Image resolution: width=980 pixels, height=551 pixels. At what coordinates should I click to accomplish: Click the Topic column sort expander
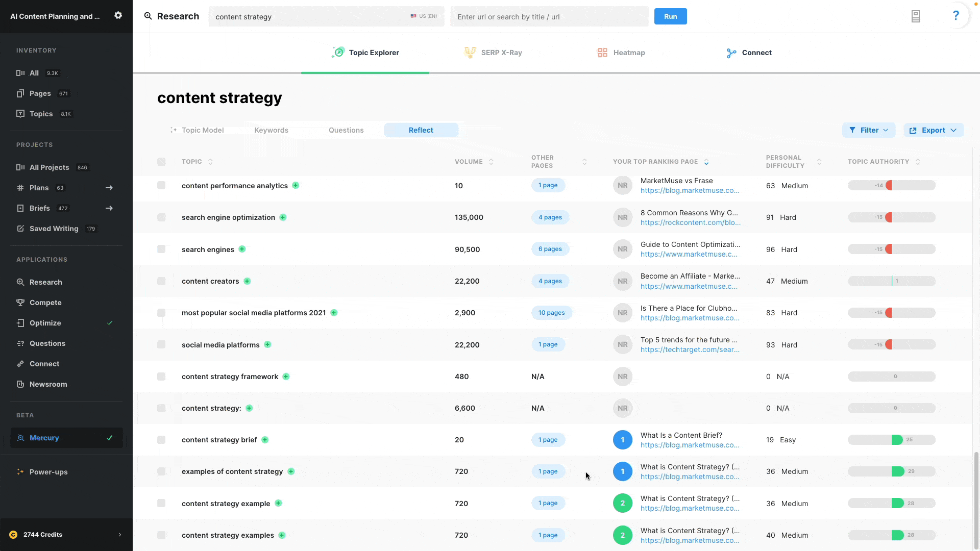[210, 161]
